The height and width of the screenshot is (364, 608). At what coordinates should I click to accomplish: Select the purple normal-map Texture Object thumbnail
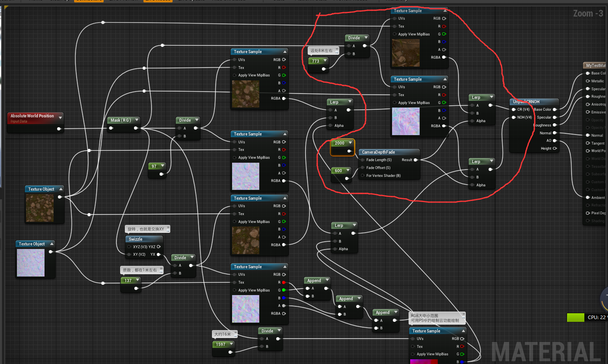[31, 263]
